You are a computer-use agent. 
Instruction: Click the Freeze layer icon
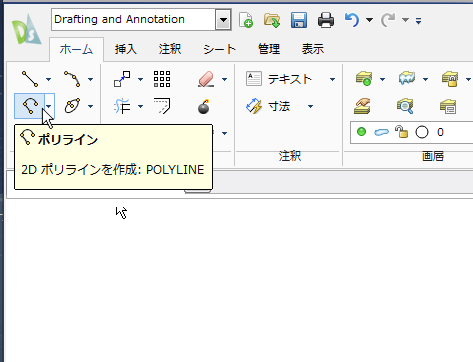pos(407,79)
